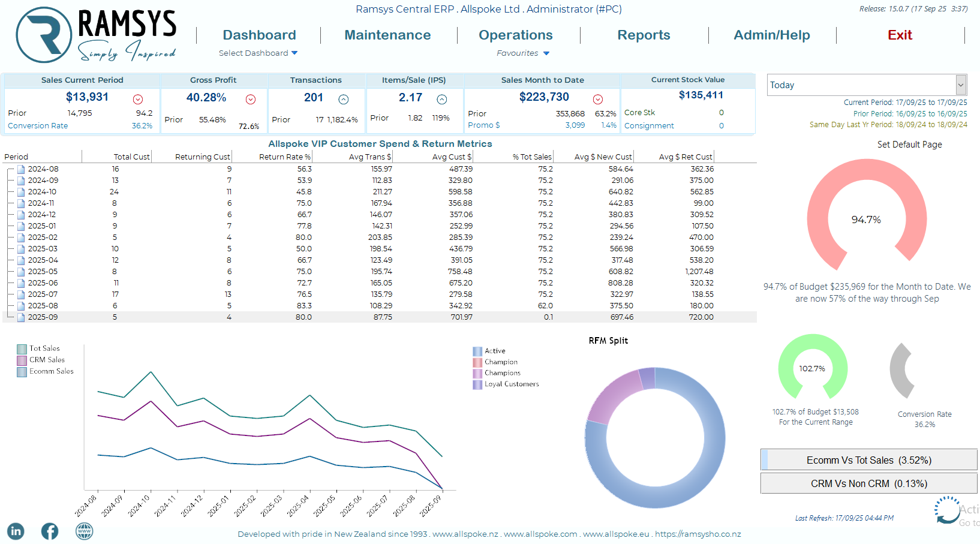This screenshot has width=980, height=544.
Task: Open the Operations menu
Action: [x=516, y=35]
